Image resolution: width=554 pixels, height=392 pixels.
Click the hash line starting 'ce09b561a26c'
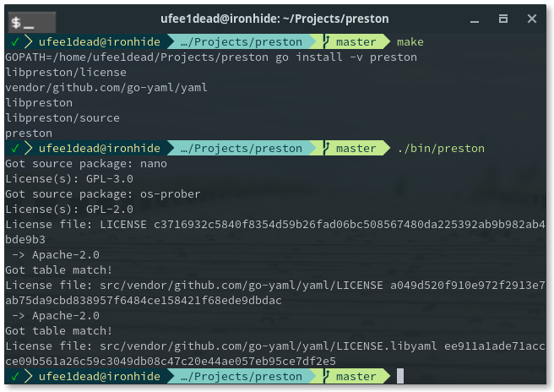coord(171,362)
